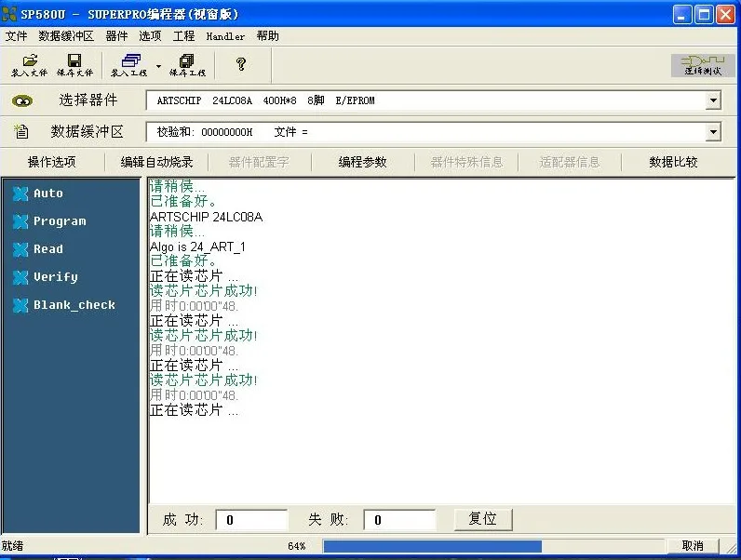The height and width of the screenshot is (560, 741).
Task: Click the blue progress bar
Action: [433, 546]
